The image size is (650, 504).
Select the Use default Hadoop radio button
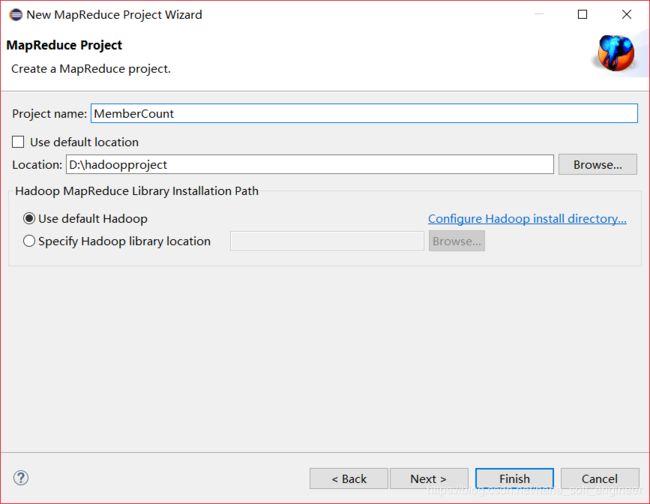pyautogui.click(x=29, y=218)
